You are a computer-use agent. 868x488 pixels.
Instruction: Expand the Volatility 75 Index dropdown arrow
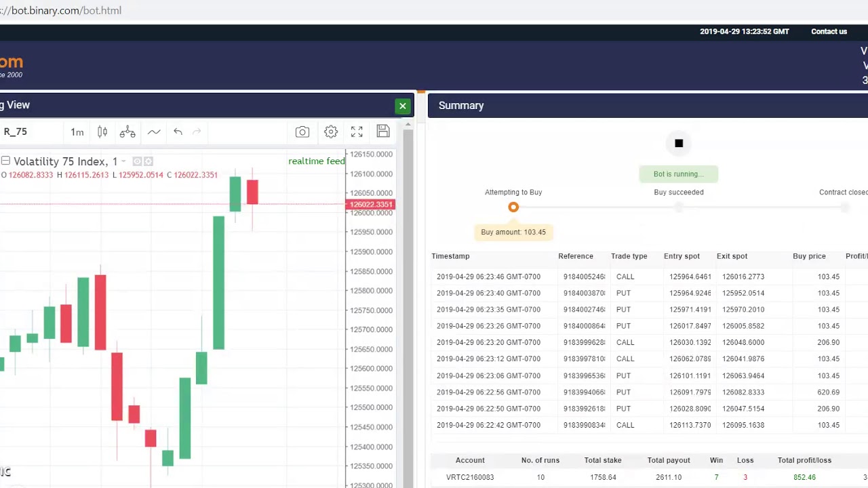point(123,161)
